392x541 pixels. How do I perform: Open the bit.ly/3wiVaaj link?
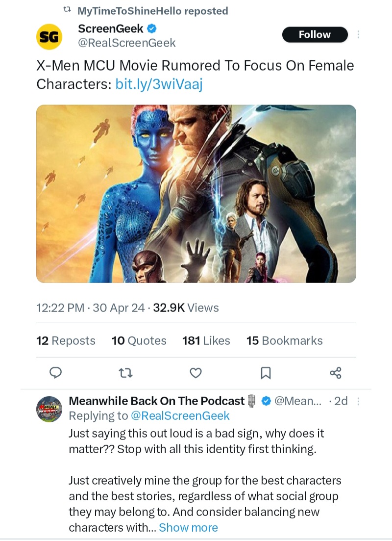(159, 84)
